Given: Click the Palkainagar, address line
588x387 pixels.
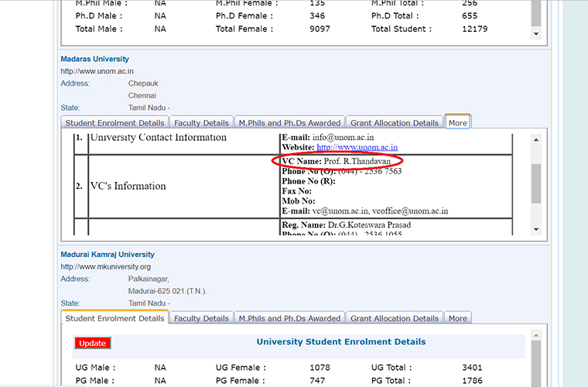Looking at the screenshot, I should 149,279.
